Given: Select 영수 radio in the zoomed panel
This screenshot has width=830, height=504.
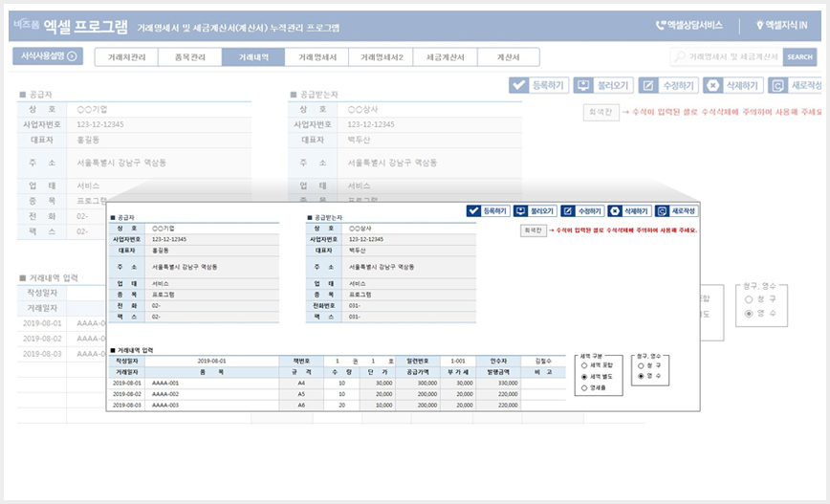Looking at the screenshot, I should (641, 377).
